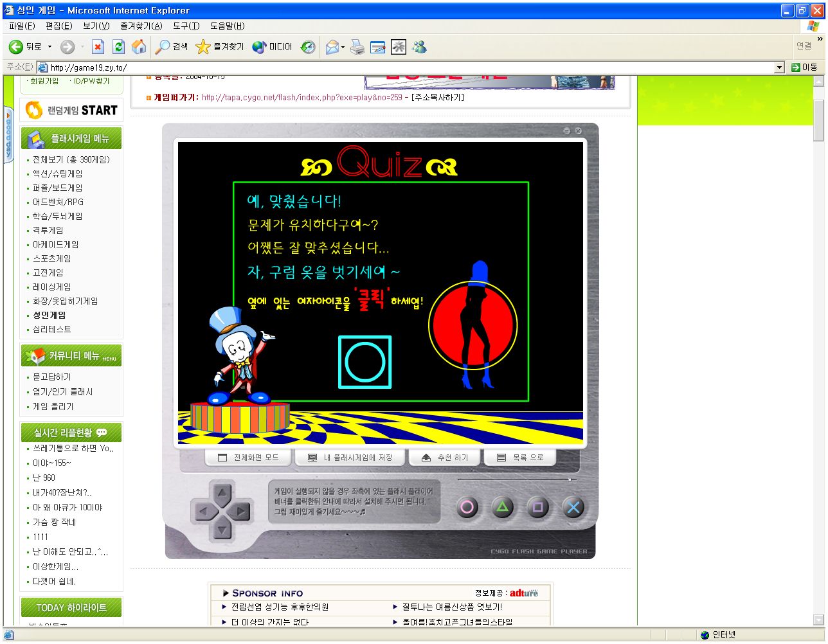Open the 파일(F) menu
The width and height of the screenshot is (828, 644).
point(22,26)
